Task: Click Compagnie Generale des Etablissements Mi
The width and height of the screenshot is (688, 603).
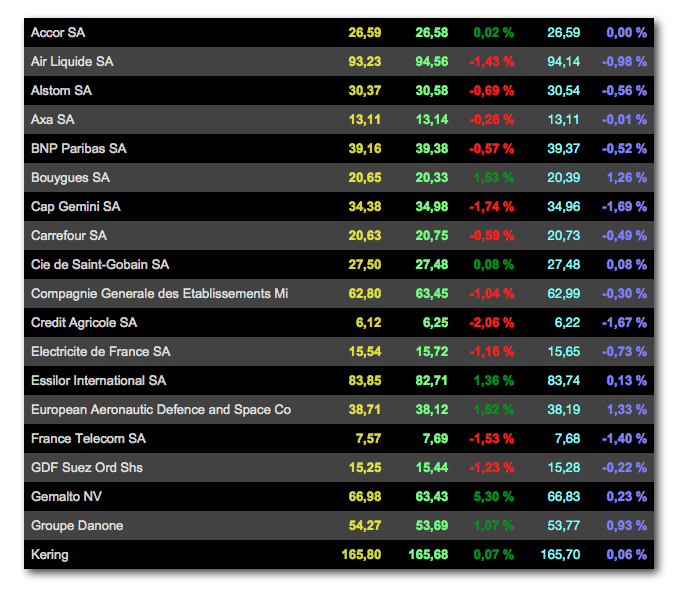Action: click(x=160, y=293)
